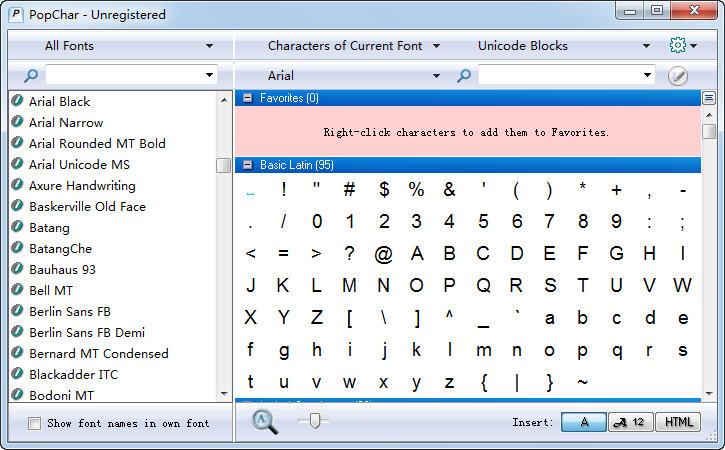
Task: Open character search history dropdown arrow
Action: (647, 75)
